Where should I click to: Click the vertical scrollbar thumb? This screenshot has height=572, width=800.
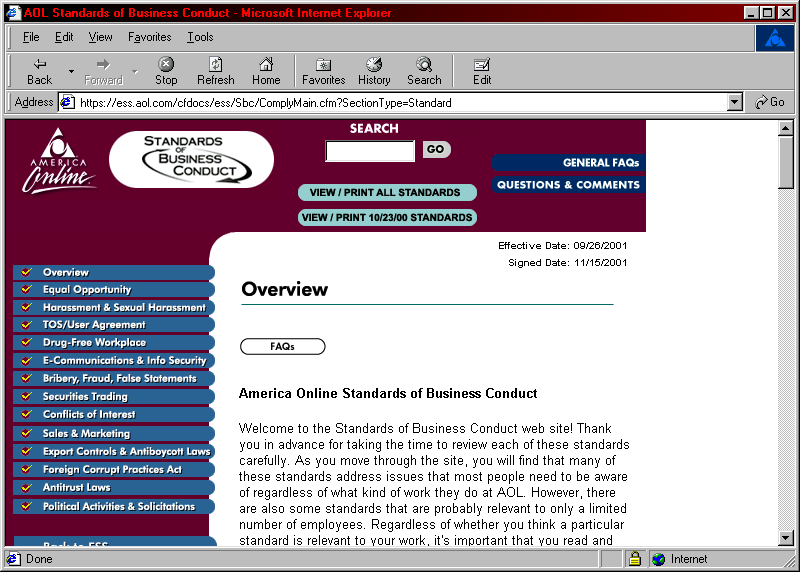click(x=786, y=162)
